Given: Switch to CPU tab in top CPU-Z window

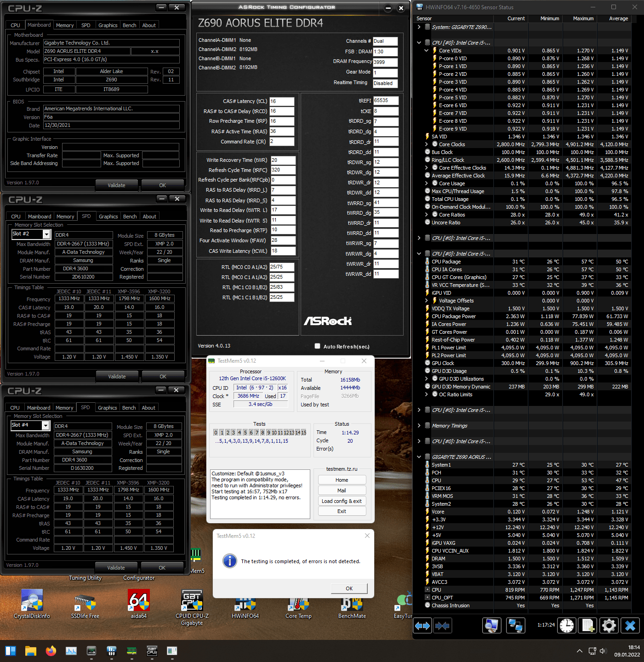Looking at the screenshot, I should pyautogui.click(x=15, y=25).
